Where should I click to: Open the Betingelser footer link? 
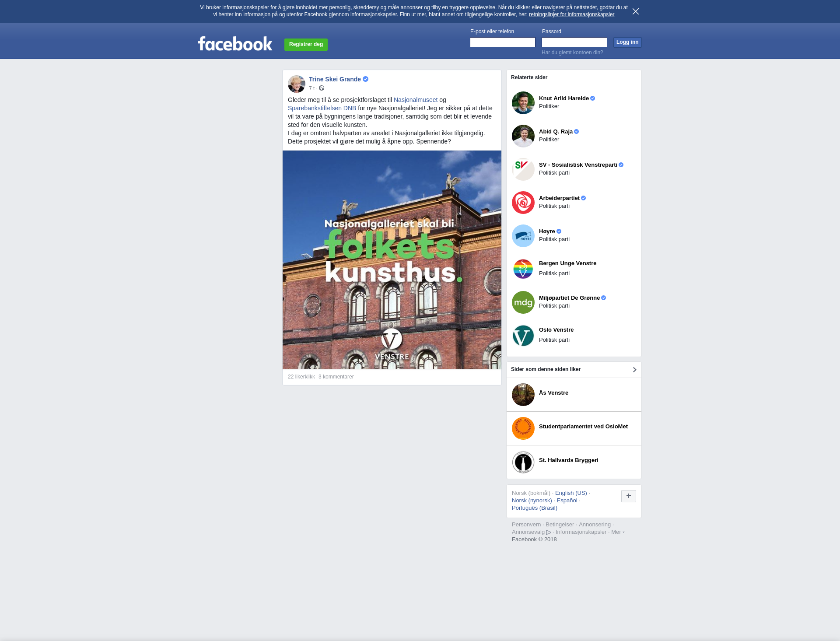tap(560, 525)
